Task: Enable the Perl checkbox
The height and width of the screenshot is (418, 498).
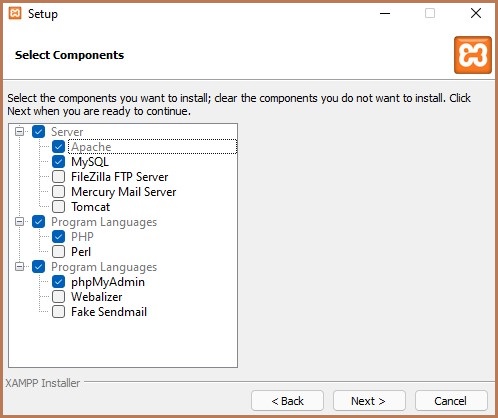Action: (x=58, y=252)
